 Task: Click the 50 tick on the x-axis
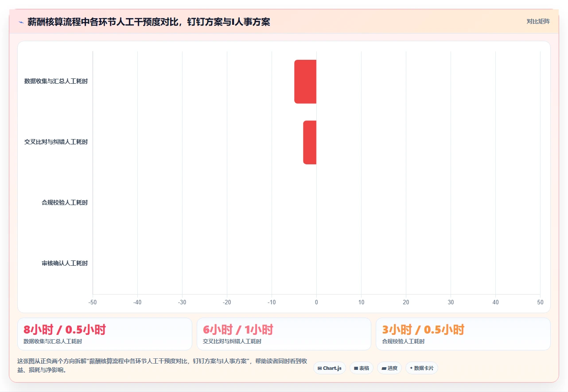(x=540, y=303)
